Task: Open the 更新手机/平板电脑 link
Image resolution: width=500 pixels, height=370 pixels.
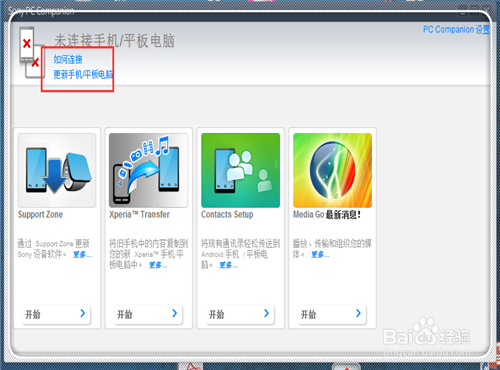Action: [83, 74]
